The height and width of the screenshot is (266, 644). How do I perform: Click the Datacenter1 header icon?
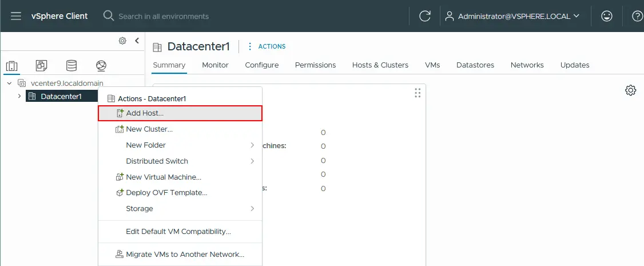(157, 47)
